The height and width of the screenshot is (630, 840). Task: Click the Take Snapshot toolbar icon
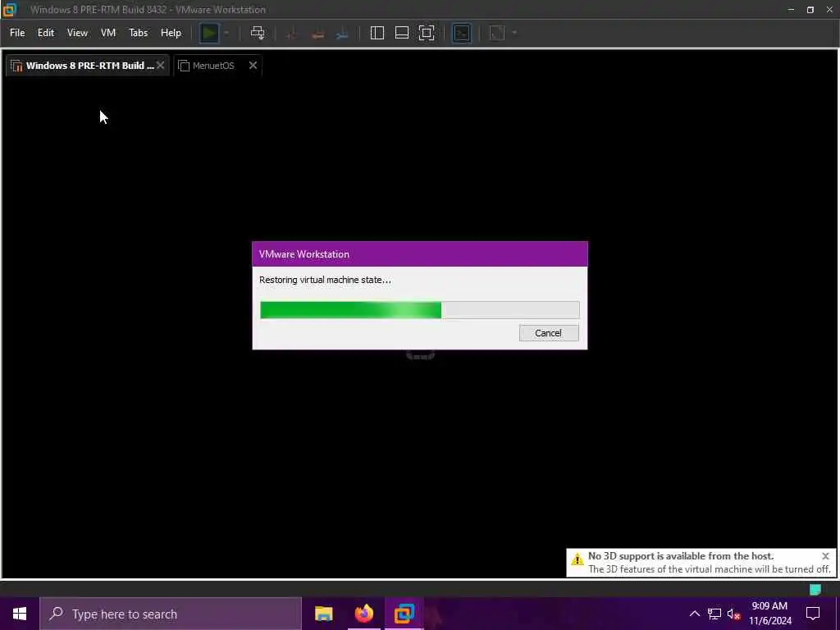(x=292, y=33)
